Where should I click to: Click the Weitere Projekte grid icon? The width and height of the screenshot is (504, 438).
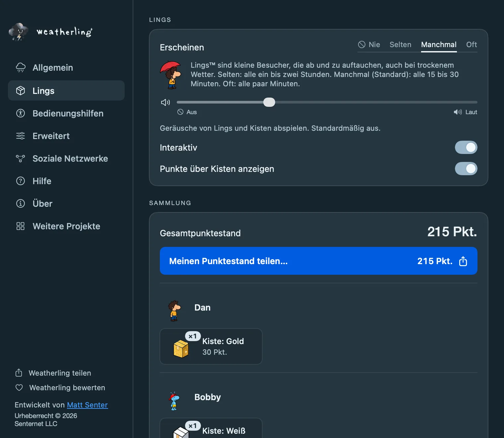coord(21,226)
